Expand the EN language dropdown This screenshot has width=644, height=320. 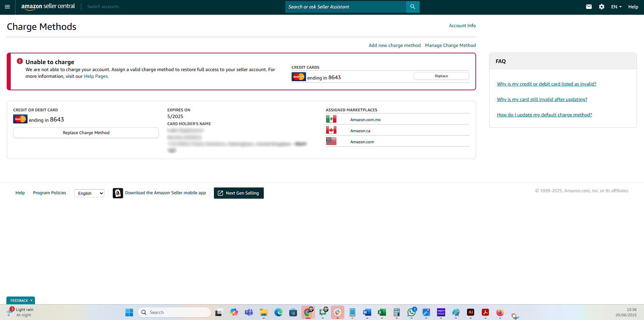pyautogui.click(x=616, y=7)
